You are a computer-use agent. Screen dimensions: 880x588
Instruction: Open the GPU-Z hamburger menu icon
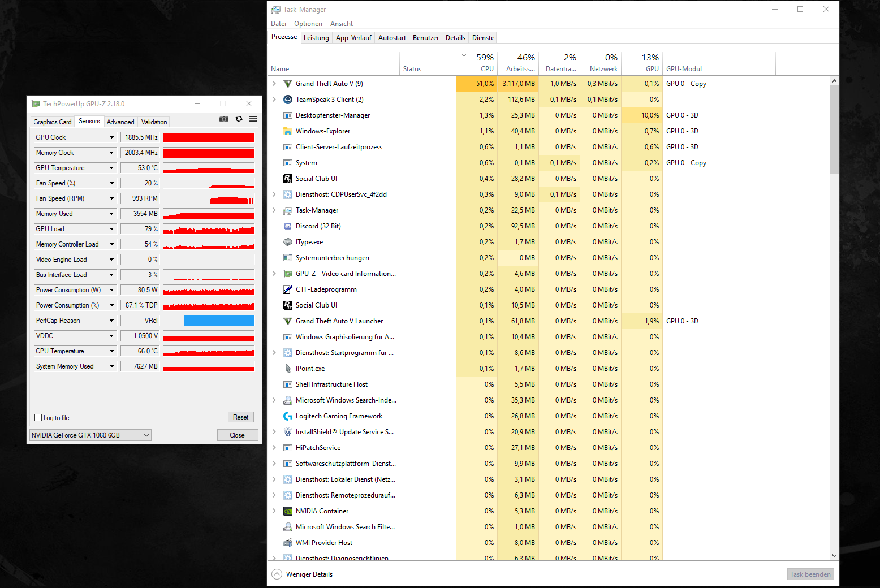253,119
